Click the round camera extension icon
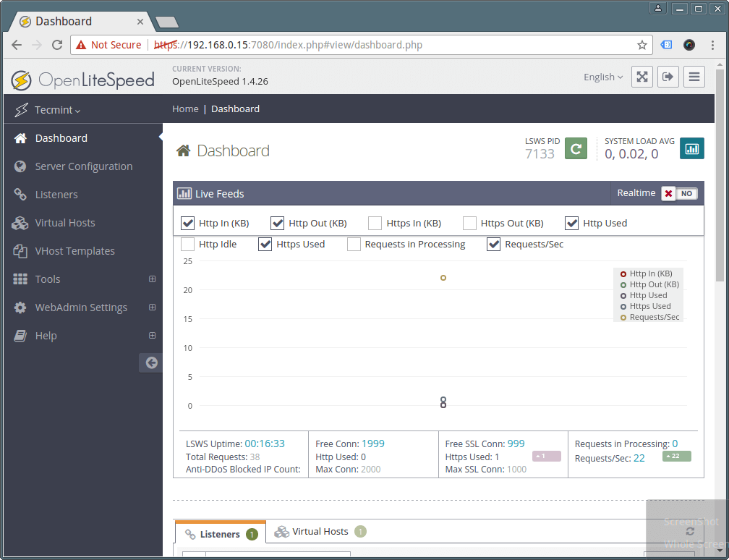The height and width of the screenshot is (560, 729). [689, 45]
